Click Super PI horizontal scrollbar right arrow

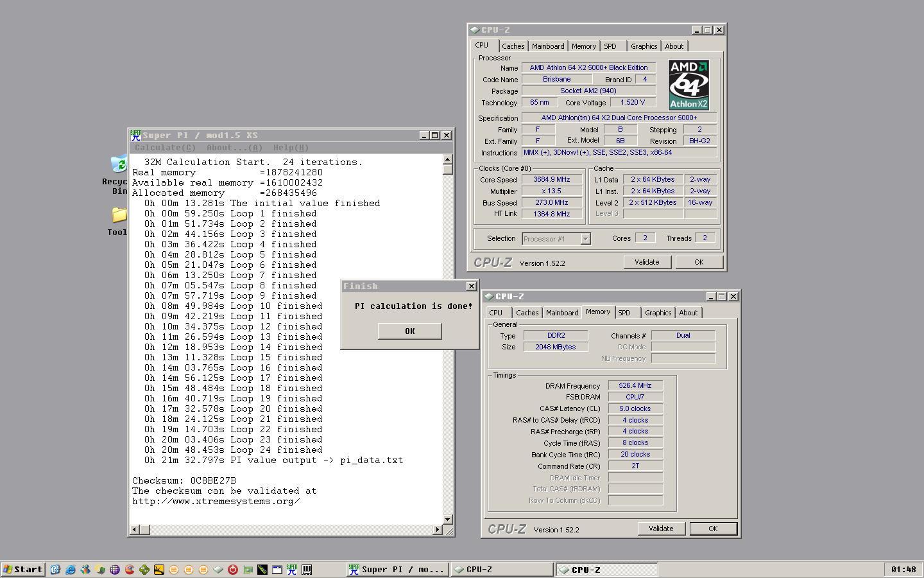click(438, 529)
